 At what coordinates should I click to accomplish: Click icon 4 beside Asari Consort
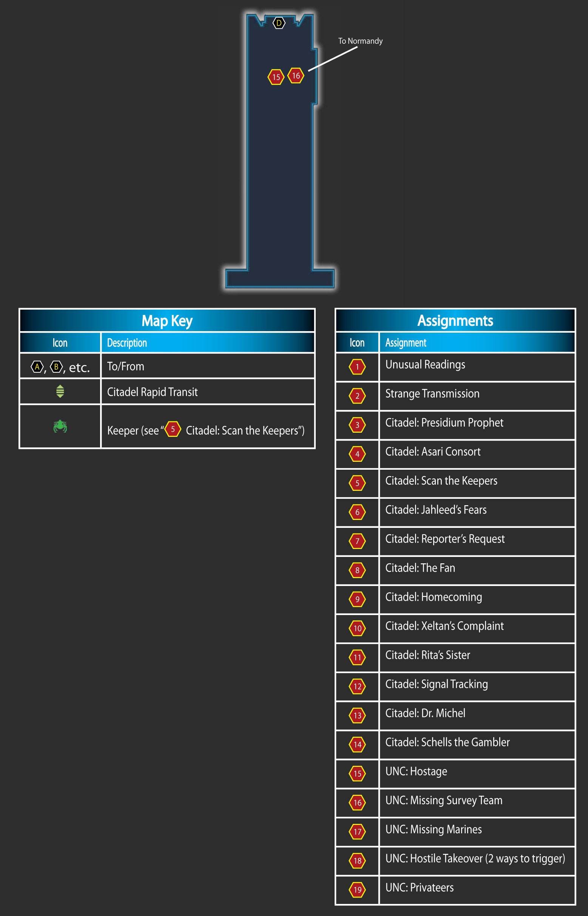point(357,454)
